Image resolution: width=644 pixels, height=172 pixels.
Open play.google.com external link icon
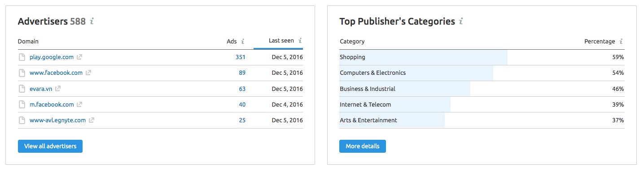click(79, 57)
